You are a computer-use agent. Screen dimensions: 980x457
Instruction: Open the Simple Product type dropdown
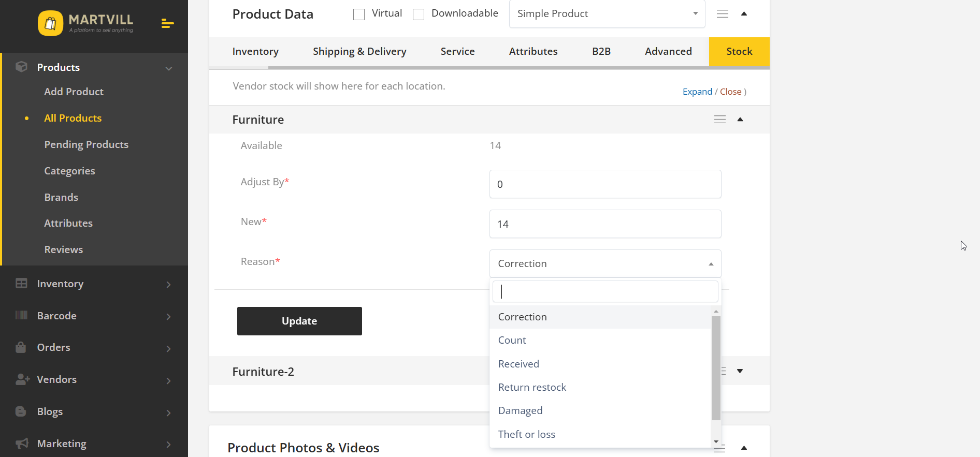(607, 14)
